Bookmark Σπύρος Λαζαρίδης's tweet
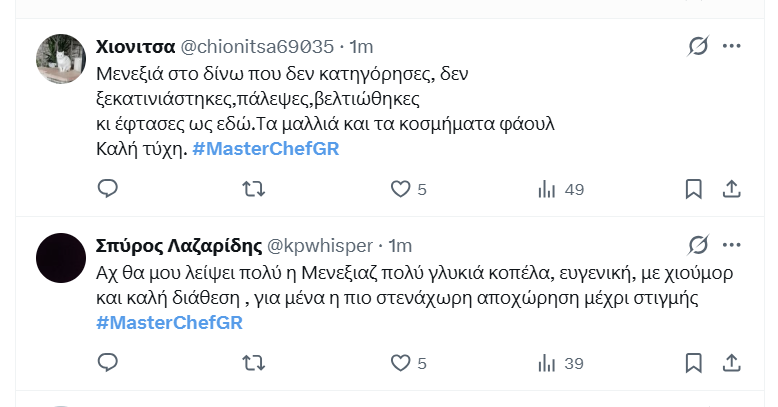This screenshot has width=778, height=407. click(693, 363)
